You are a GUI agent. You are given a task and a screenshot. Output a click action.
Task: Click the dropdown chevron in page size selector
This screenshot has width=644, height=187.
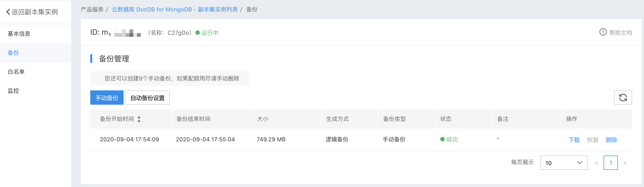[580, 163]
